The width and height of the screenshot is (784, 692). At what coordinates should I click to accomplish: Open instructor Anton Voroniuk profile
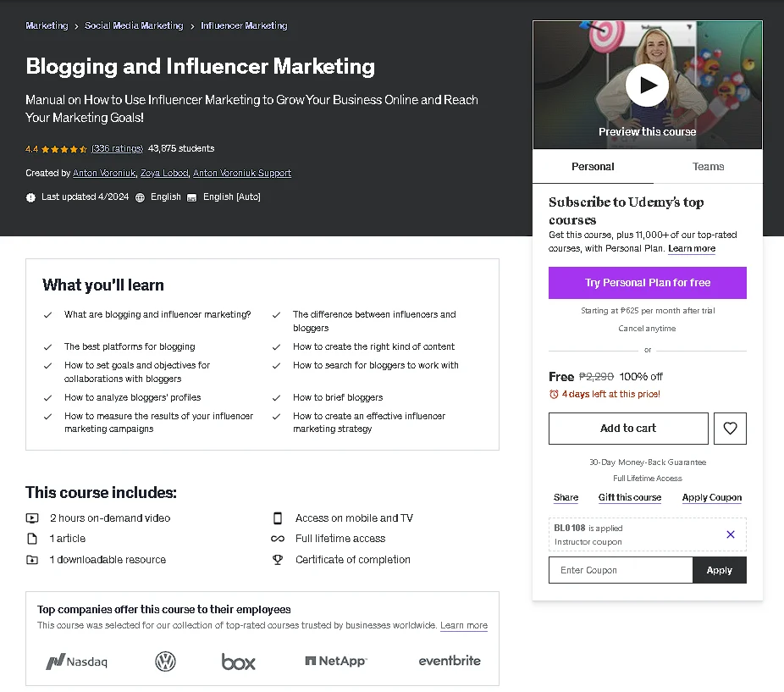point(104,173)
